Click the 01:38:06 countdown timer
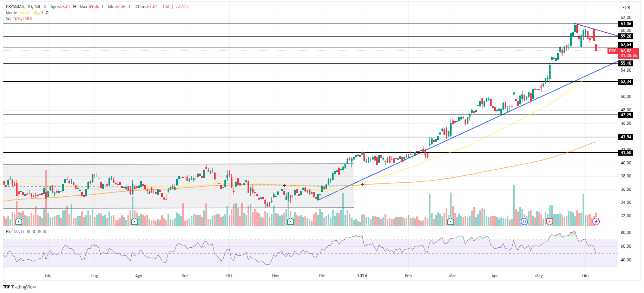644x293 pixels. 629,56
